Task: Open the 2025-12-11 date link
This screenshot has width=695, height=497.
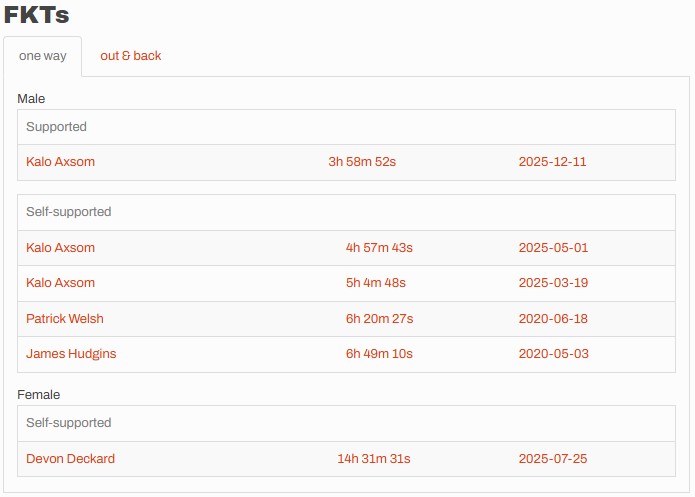Action: [x=553, y=162]
